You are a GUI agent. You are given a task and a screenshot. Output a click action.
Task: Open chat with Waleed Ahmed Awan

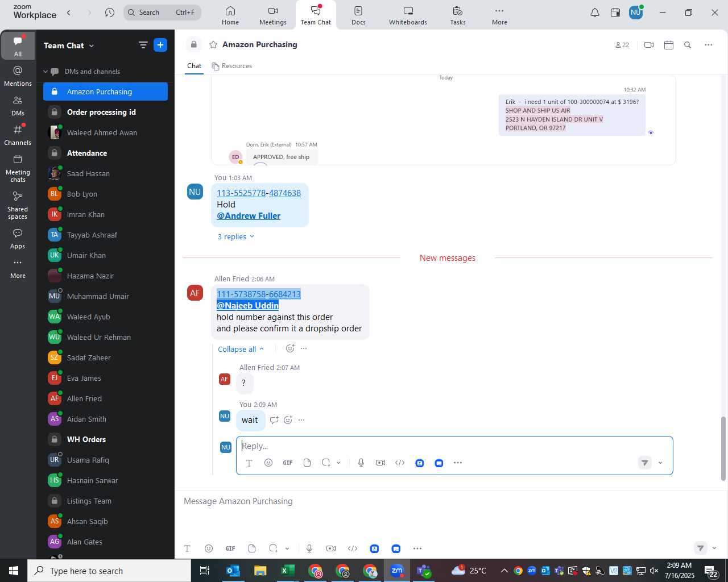tap(106, 132)
